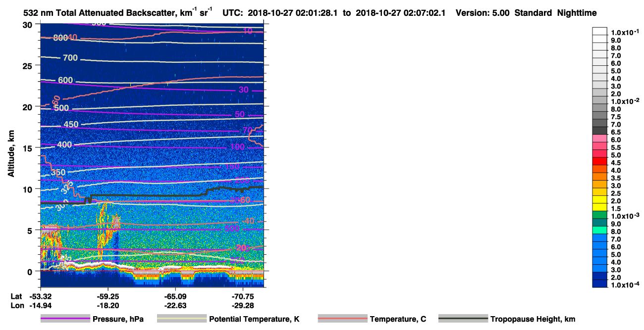Click the topmost white swatch of the color scale
This screenshot has height=330, width=644.
click(x=599, y=31)
